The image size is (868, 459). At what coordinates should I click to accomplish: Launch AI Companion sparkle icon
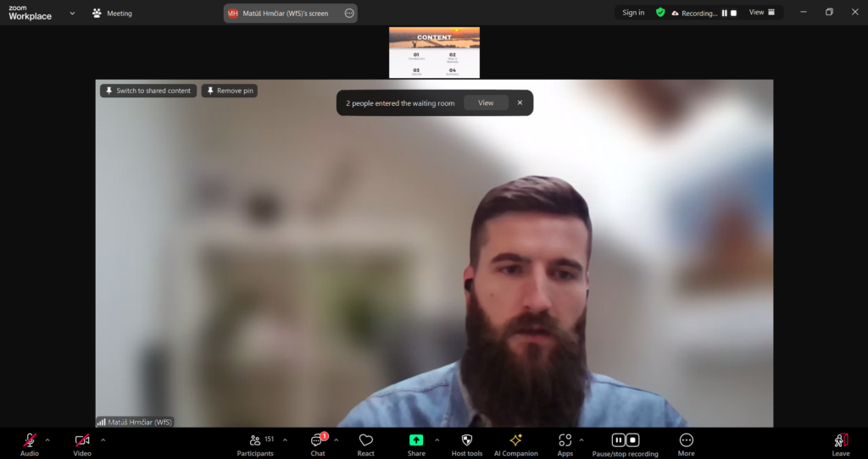515,440
